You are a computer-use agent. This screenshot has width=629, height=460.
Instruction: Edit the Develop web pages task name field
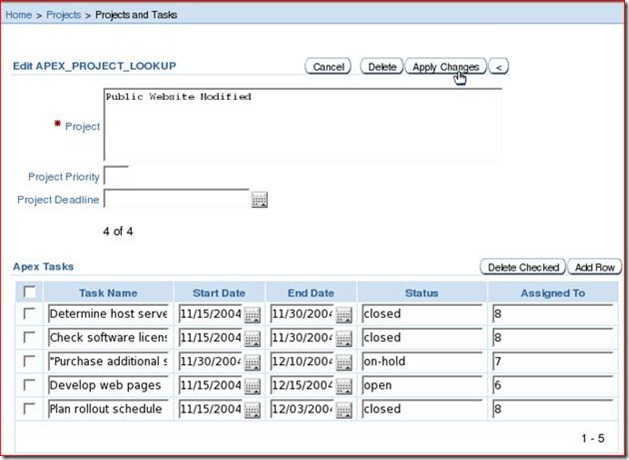[108, 385]
